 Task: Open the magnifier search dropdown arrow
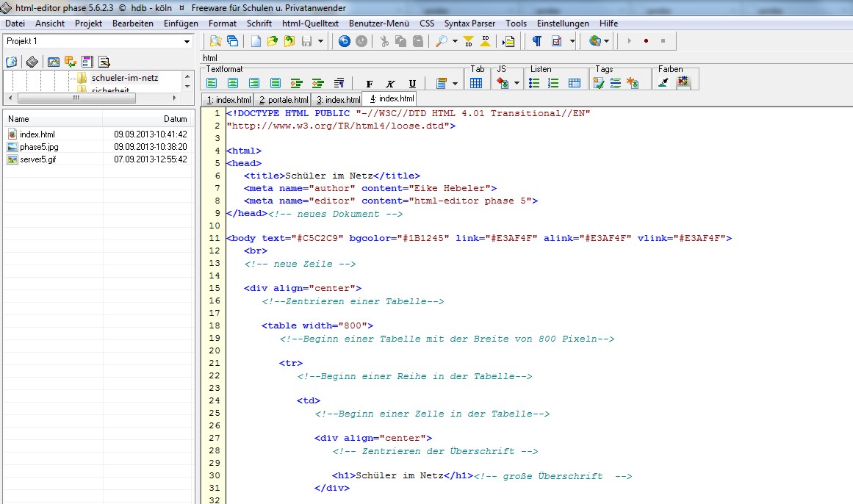tap(455, 41)
